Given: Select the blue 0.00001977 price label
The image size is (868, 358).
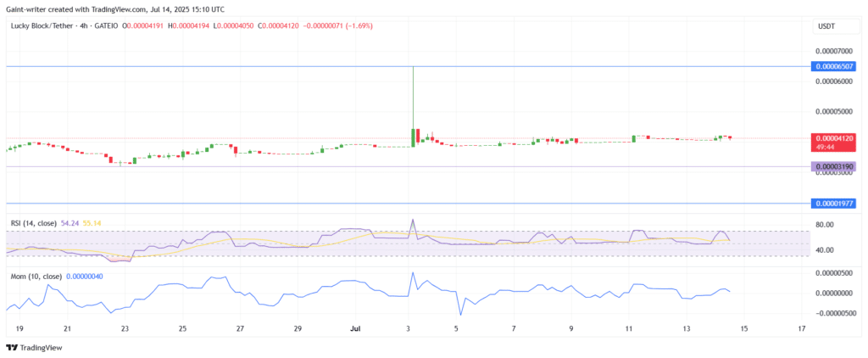Looking at the screenshot, I should [x=833, y=204].
